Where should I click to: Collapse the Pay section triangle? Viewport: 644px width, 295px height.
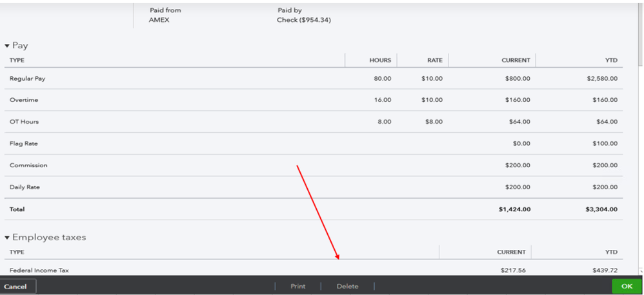click(8, 46)
